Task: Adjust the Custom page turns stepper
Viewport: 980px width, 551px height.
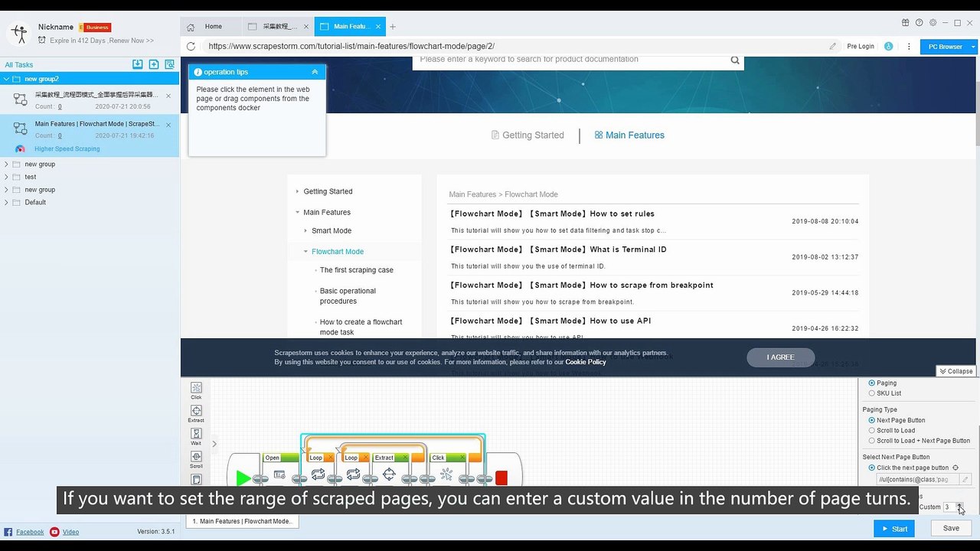Action: [960, 507]
